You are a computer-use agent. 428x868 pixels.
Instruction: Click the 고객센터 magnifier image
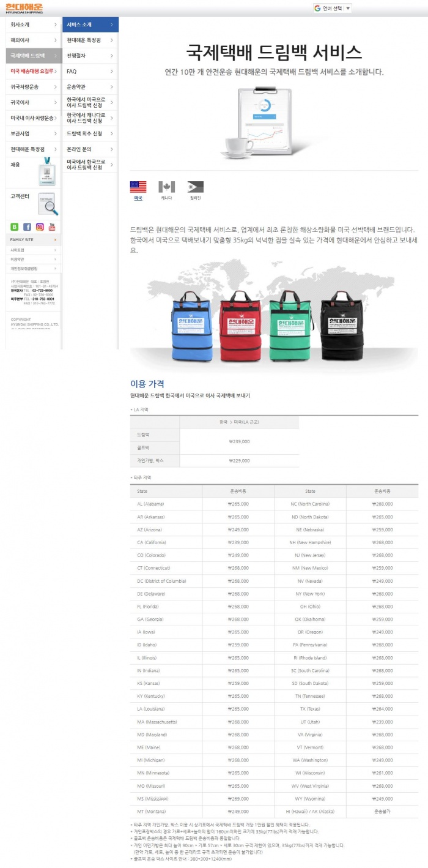[48, 204]
